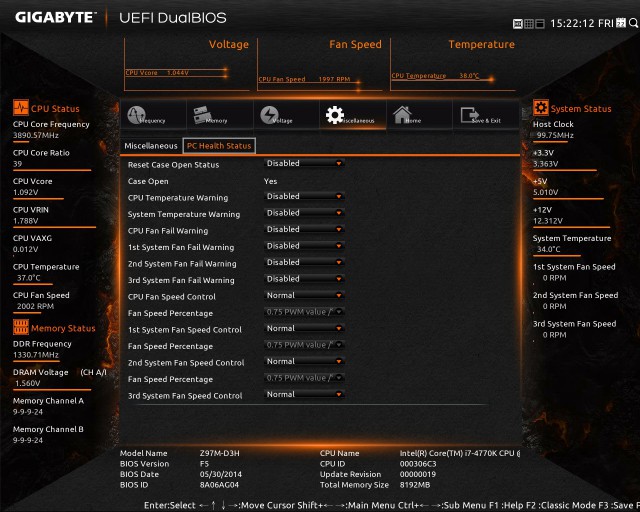Click the 3rd System Fan Speed 0 RPM
This screenshot has width=640, height=512.
pos(554,335)
